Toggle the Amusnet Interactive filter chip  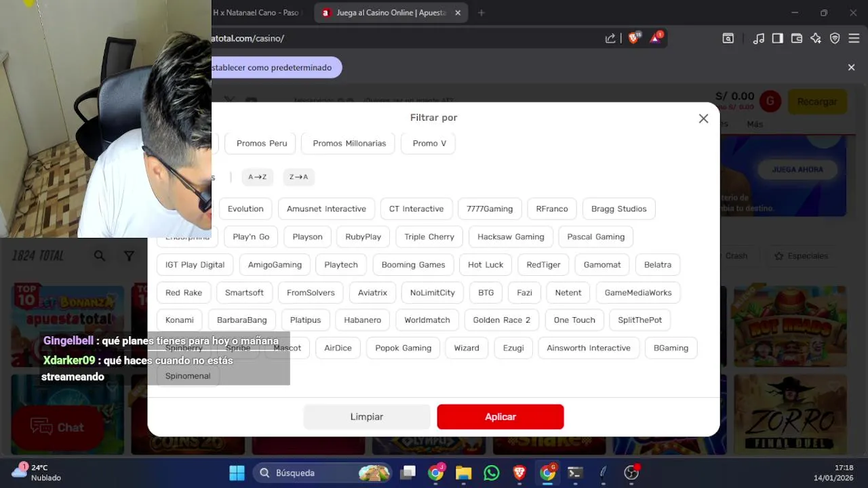coord(326,209)
